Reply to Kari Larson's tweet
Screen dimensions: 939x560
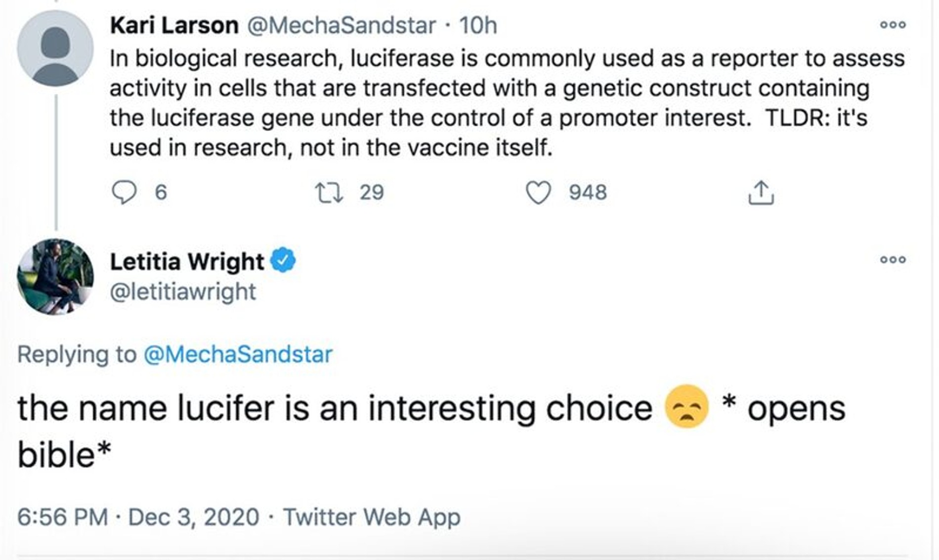pos(124,192)
